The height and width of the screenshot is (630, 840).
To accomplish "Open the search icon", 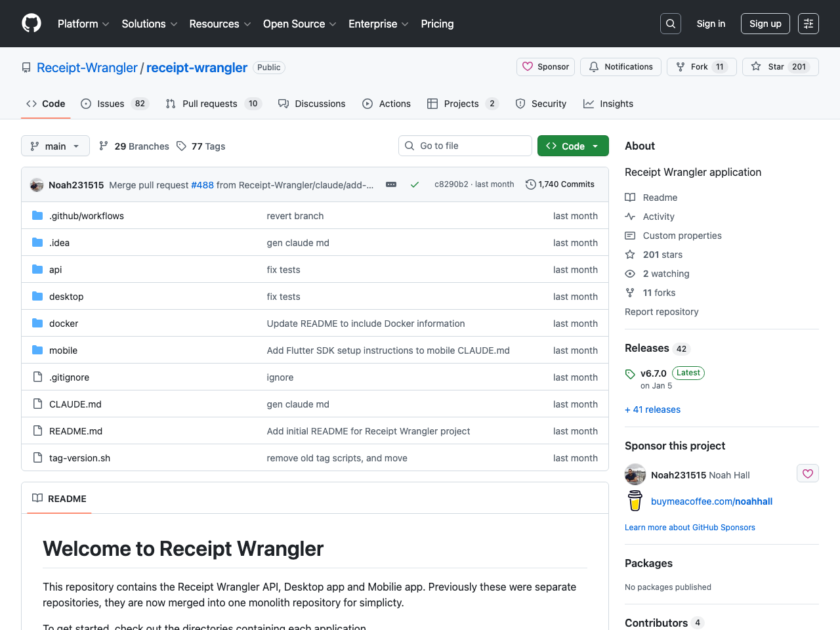I will (670, 23).
